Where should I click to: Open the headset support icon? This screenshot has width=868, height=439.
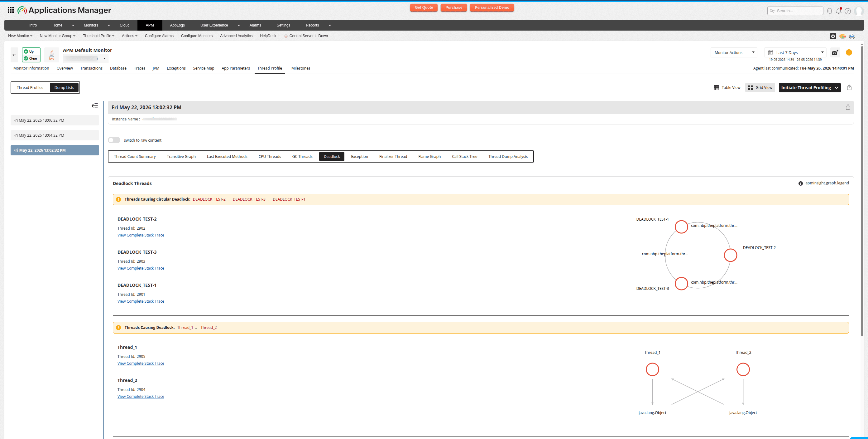tap(830, 11)
